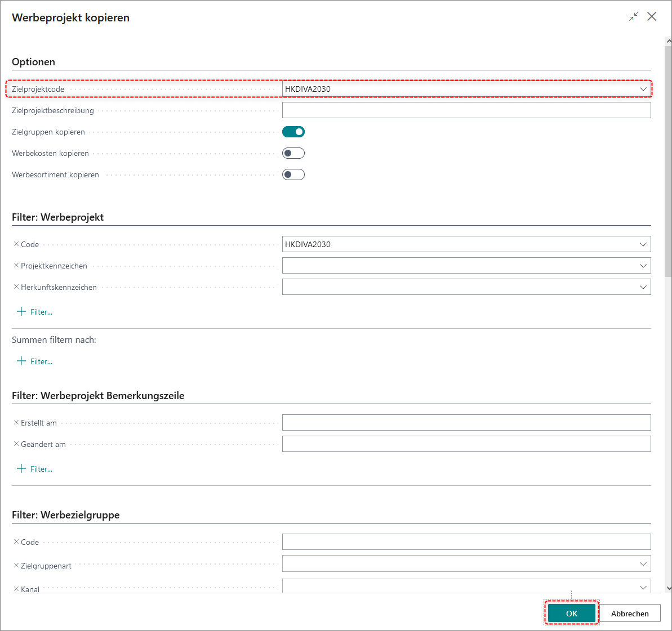This screenshot has height=631, width=672.
Task: Open the Kanal dropdown
Action: (643, 587)
